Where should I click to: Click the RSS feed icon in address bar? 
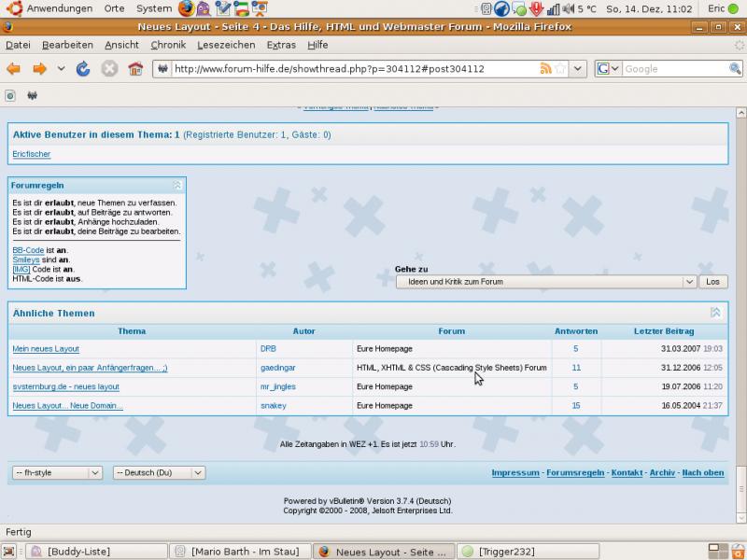[x=545, y=68]
